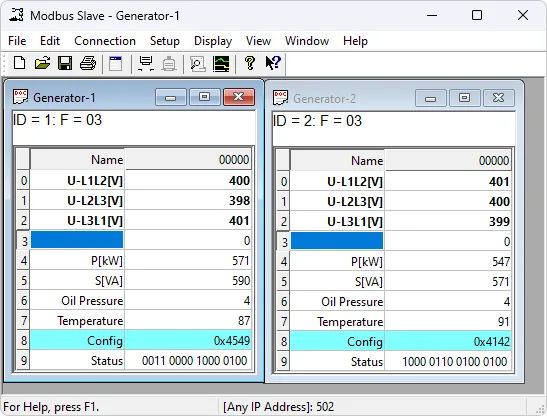
Task: Select Status value 0011 0000 1000 0100
Action: coord(188,361)
